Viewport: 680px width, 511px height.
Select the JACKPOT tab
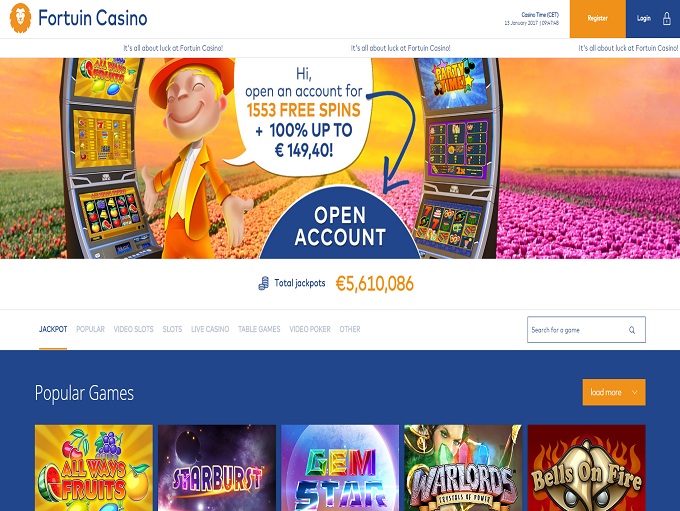click(53, 329)
